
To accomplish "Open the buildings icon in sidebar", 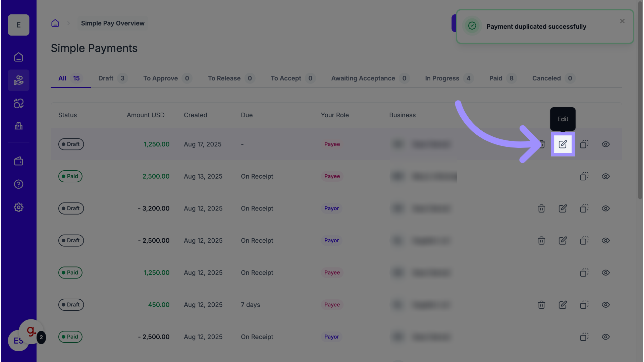I will point(18,126).
